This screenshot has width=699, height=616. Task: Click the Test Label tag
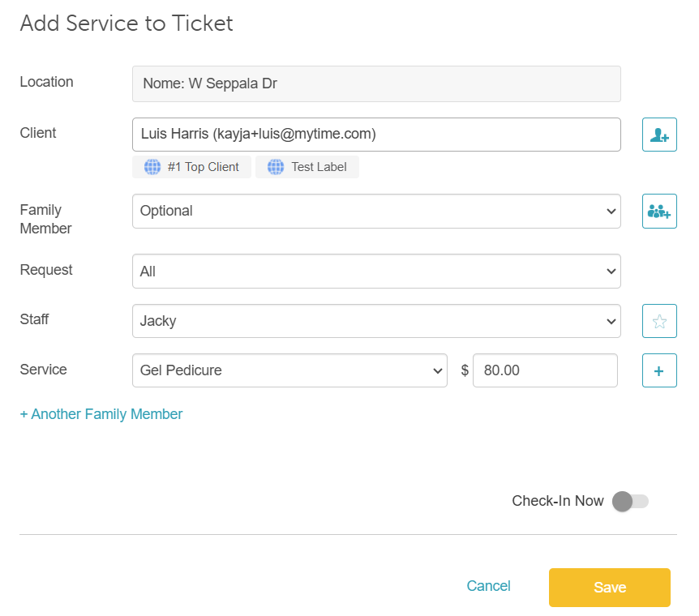[319, 167]
